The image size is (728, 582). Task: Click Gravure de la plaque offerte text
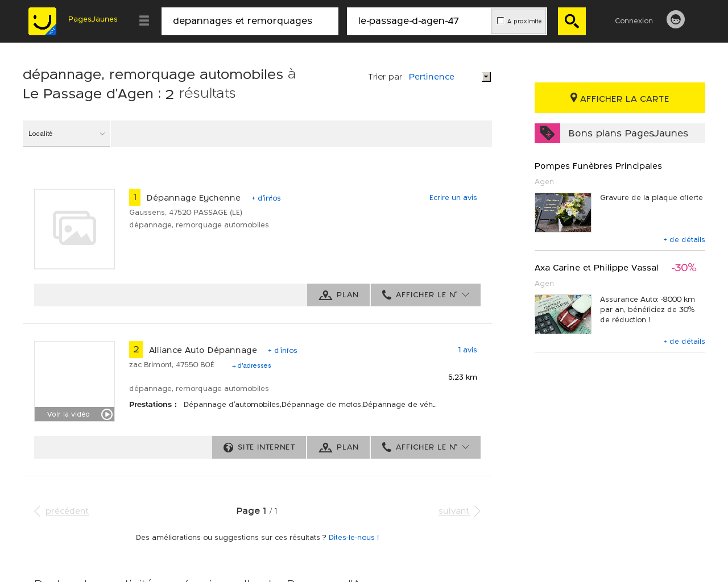pos(651,198)
